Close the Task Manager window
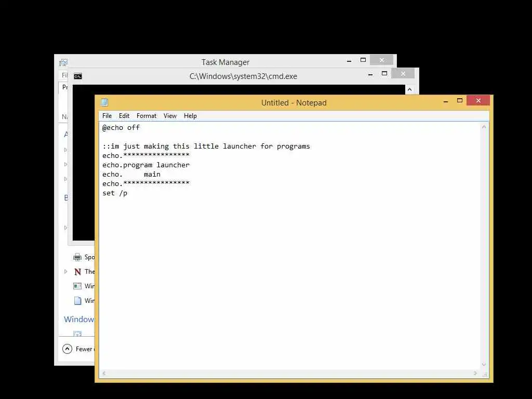The width and height of the screenshot is (532, 399). [382, 60]
